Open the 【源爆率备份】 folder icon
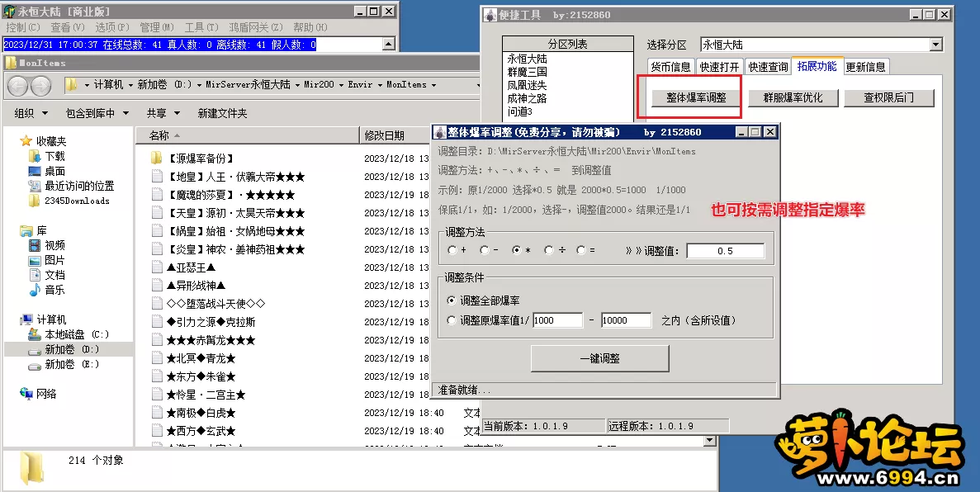The height and width of the screenshot is (492, 980). 157,158
